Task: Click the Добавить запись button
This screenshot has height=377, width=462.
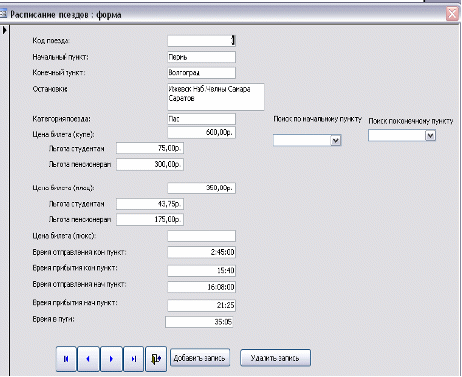Action: coord(200,358)
